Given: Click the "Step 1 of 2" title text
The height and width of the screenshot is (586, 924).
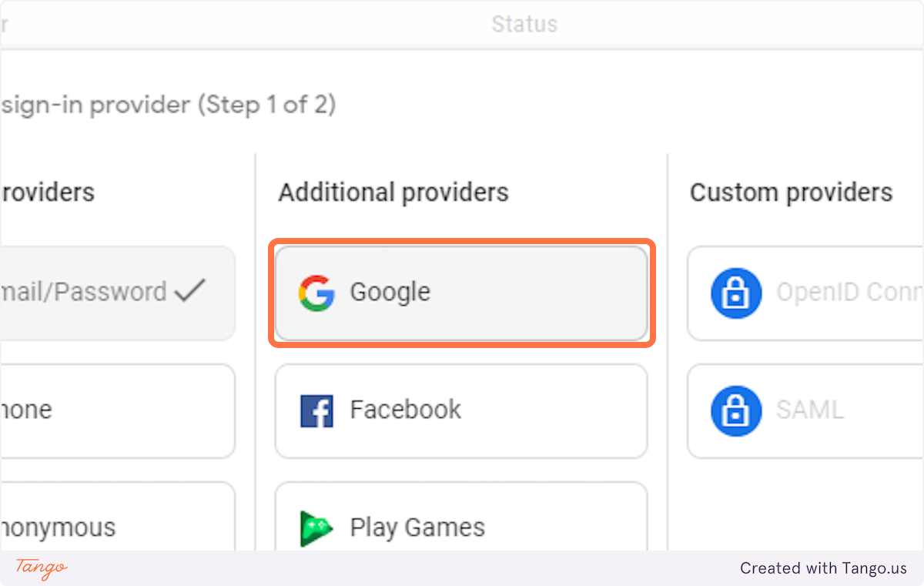Looking at the screenshot, I should tap(268, 105).
